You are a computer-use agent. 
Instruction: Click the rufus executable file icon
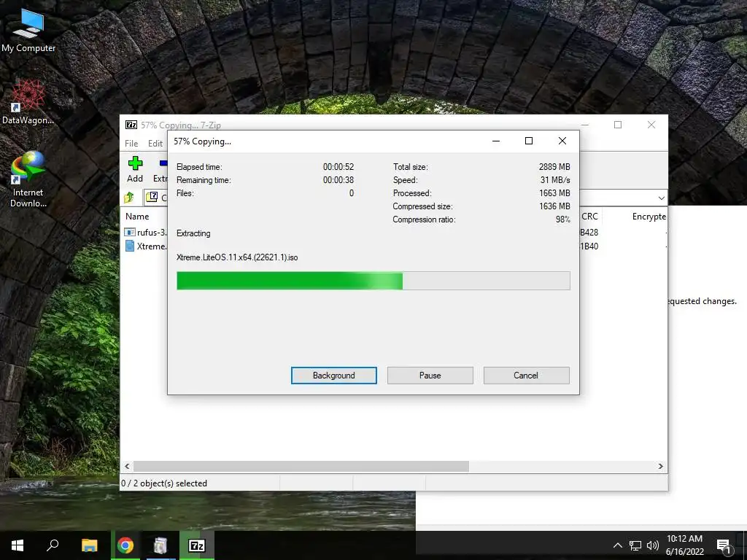tap(130, 233)
